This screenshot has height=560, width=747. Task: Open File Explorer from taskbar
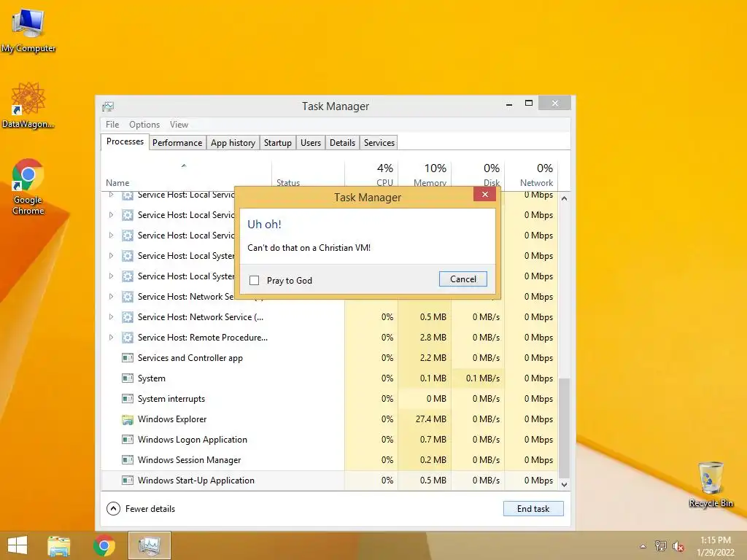pos(59,545)
